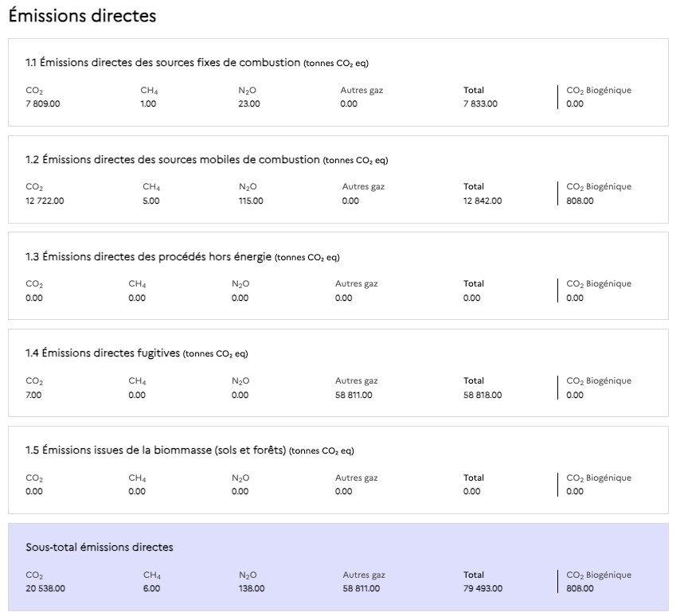Click the 20 538.00 subtotal CO₂ value
The width and height of the screenshot is (676, 616).
click(45, 589)
